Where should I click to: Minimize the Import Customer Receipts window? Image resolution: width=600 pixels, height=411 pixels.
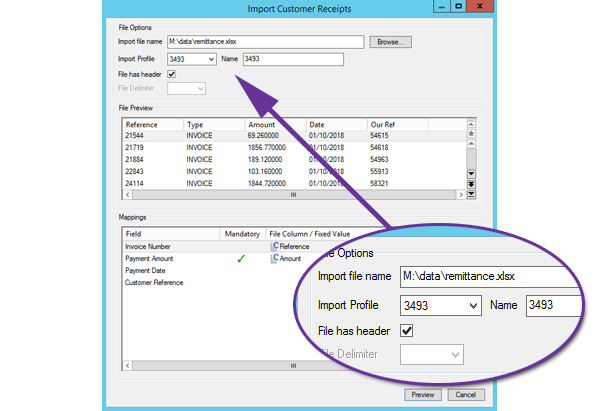point(441,6)
